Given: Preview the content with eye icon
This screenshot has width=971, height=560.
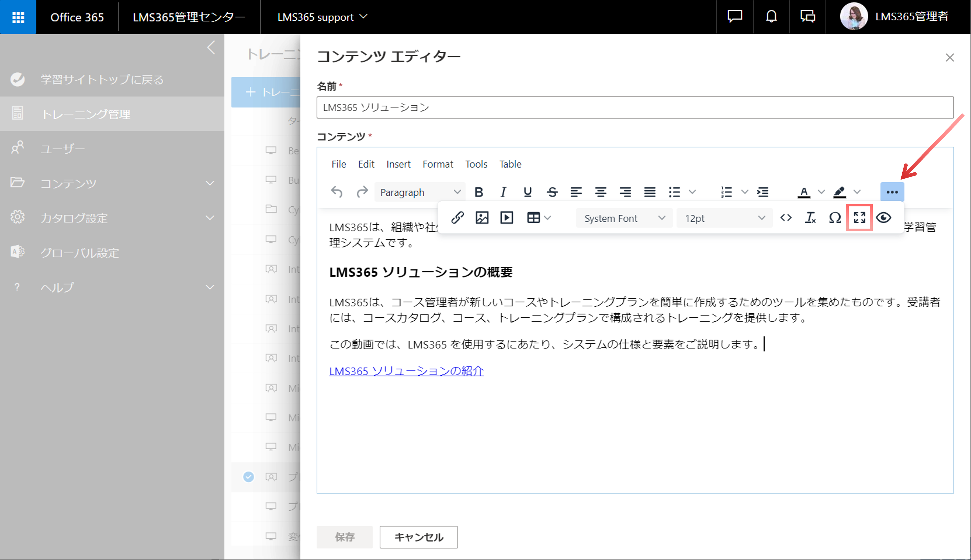Looking at the screenshot, I should point(884,218).
